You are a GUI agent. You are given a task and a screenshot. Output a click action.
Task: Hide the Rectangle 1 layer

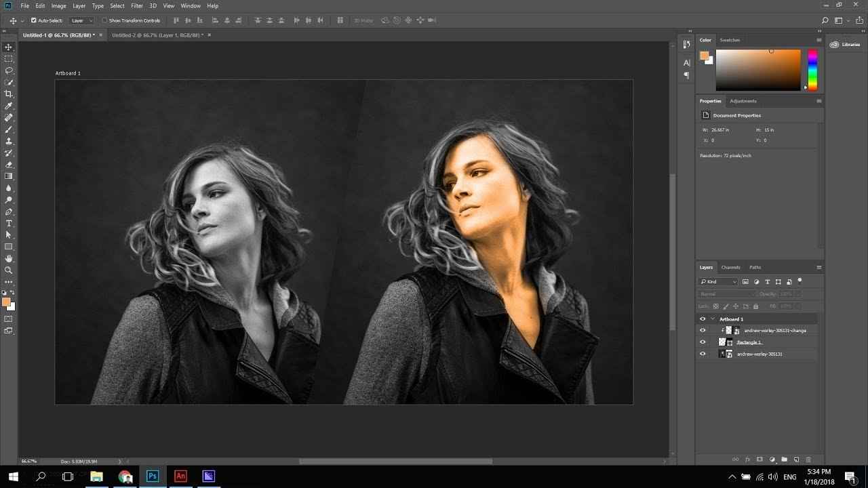tap(703, 342)
